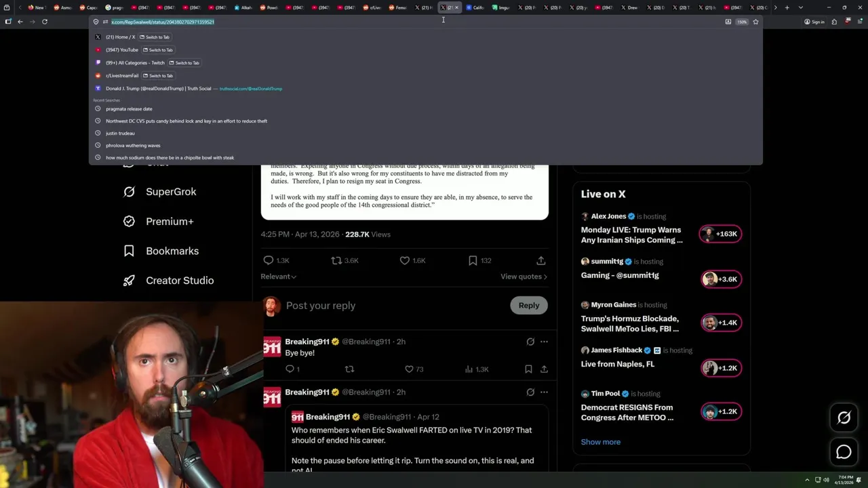The height and width of the screenshot is (488, 868).
Task: Bookmark the 'Bye bye!' reply
Action: click(x=528, y=369)
